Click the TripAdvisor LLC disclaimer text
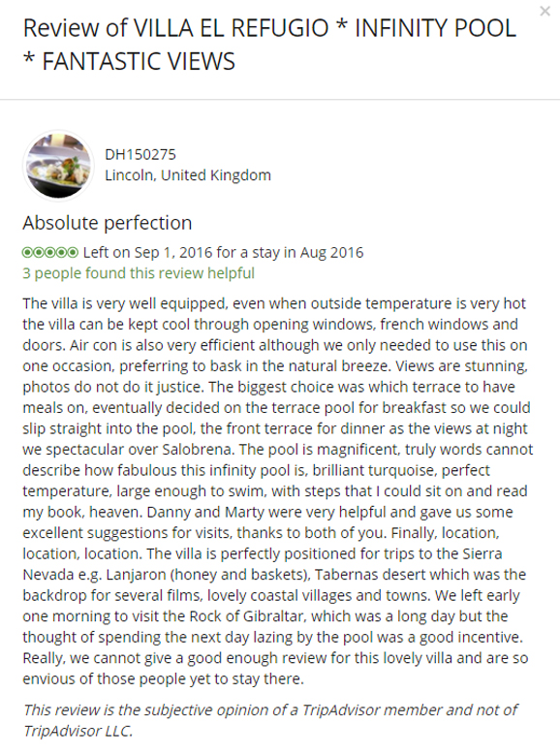560x756 pixels. click(270, 720)
